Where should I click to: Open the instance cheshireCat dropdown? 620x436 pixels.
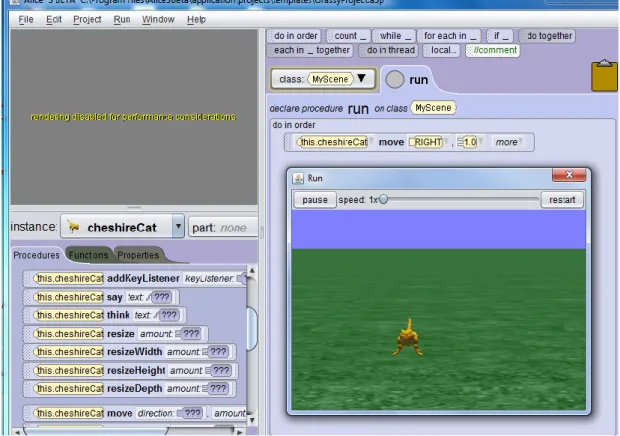(178, 226)
